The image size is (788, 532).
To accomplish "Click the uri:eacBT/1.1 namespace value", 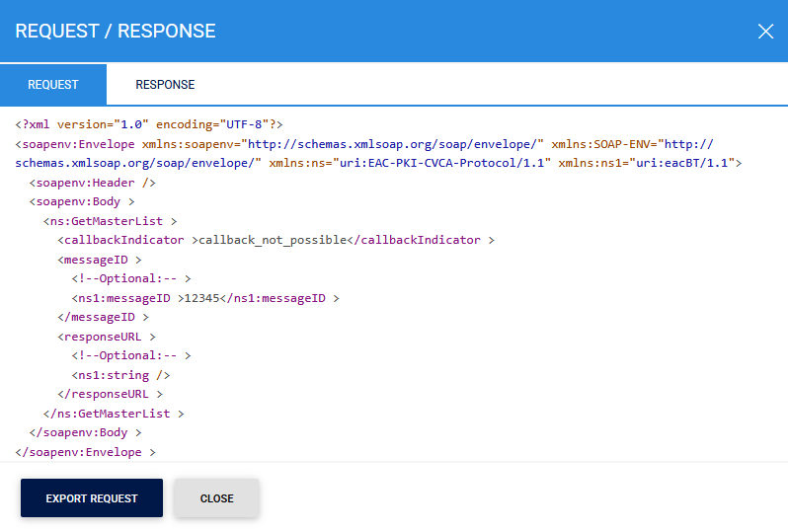I will click(682, 163).
